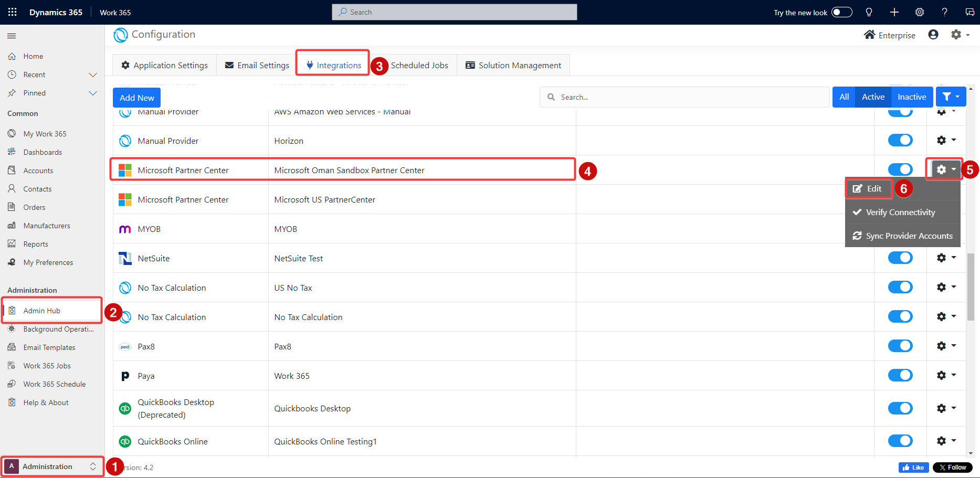Image resolution: width=980 pixels, height=478 pixels.
Task: Open the user profile icon beside Enterprise
Action: pyautogui.click(x=933, y=35)
